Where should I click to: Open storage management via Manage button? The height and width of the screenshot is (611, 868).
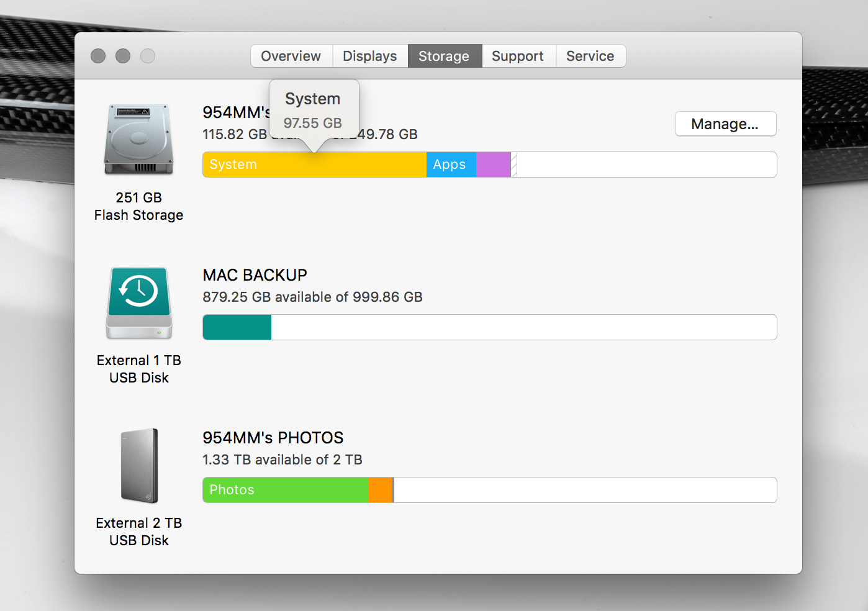pyautogui.click(x=725, y=124)
